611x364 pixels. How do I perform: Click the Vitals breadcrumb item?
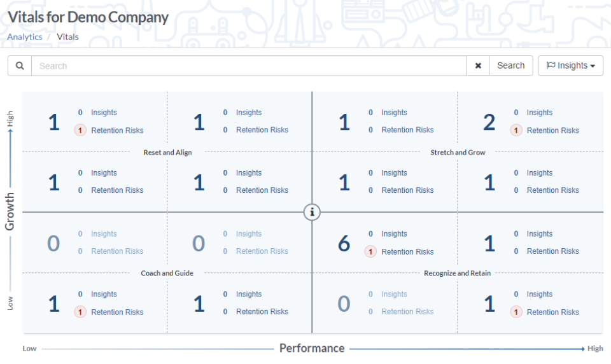click(68, 37)
